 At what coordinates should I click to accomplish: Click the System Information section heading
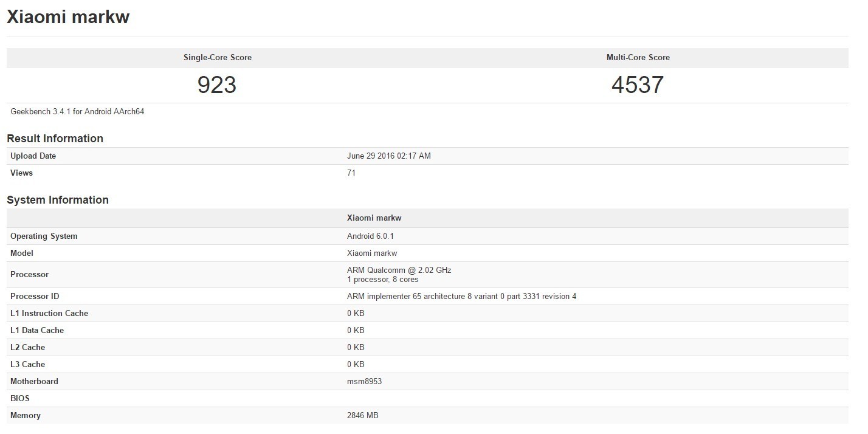click(57, 200)
